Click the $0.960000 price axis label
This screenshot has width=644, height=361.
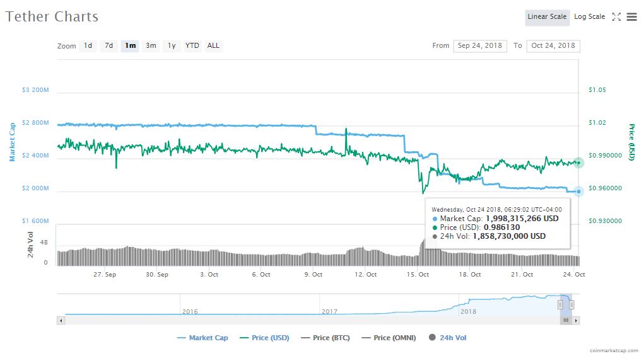[x=606, y=188]
